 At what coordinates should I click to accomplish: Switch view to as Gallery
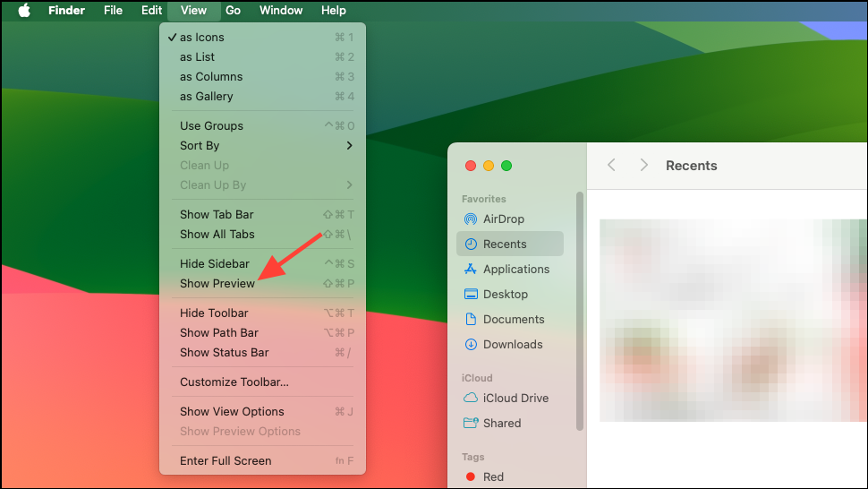coord(262,97)
